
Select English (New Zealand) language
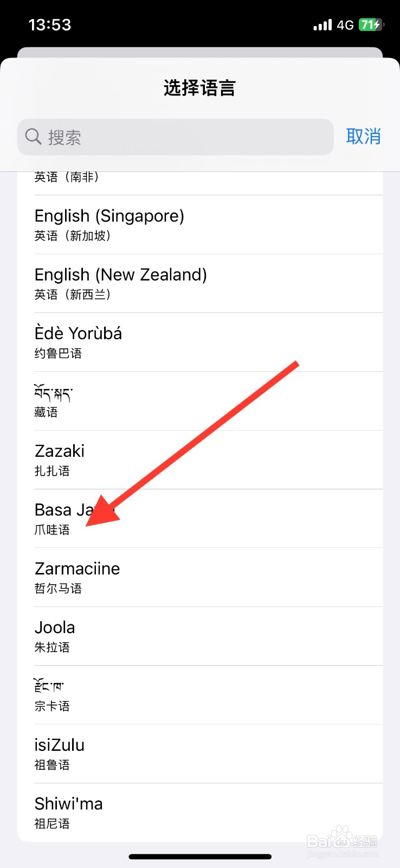point(199,283)
